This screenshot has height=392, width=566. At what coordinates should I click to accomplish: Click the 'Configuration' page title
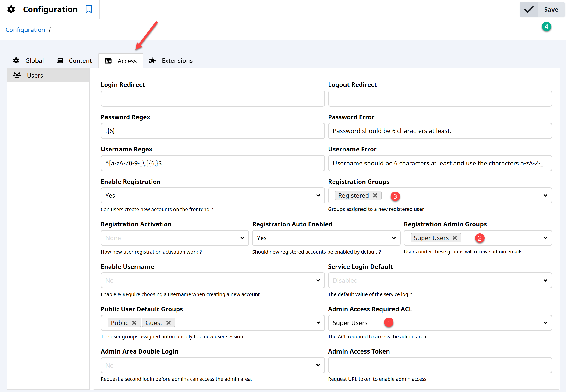[x=50, y=9]
